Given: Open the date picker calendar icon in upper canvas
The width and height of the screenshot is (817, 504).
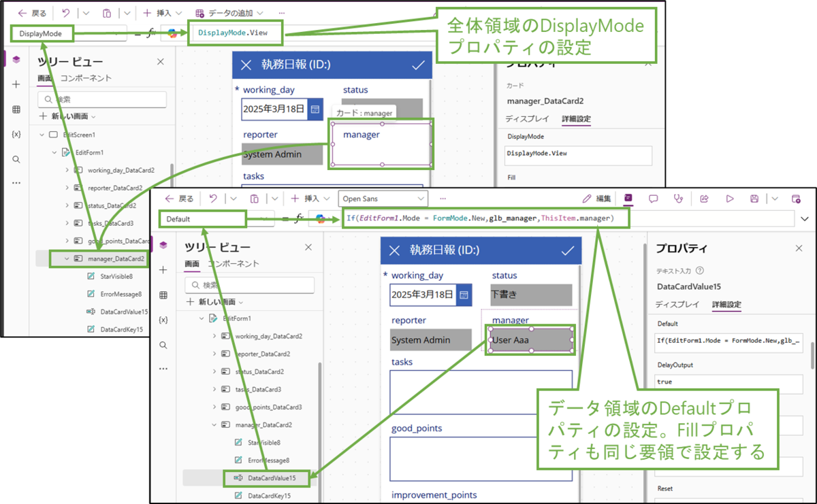Looking at the screenshot, I should [x=315, y=109].
